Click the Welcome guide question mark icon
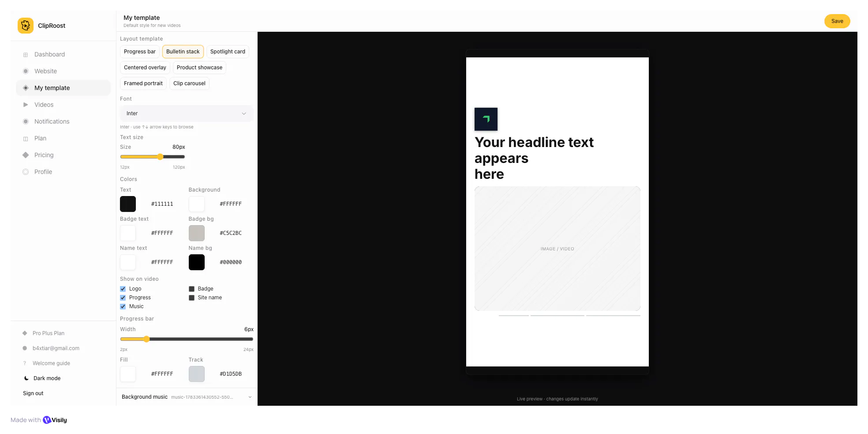The image size is (868, 434). tap(25, 363)
